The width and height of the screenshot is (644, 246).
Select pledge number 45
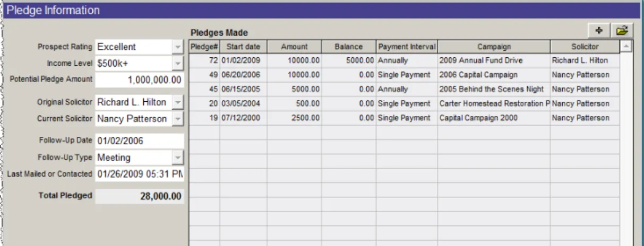204,89
